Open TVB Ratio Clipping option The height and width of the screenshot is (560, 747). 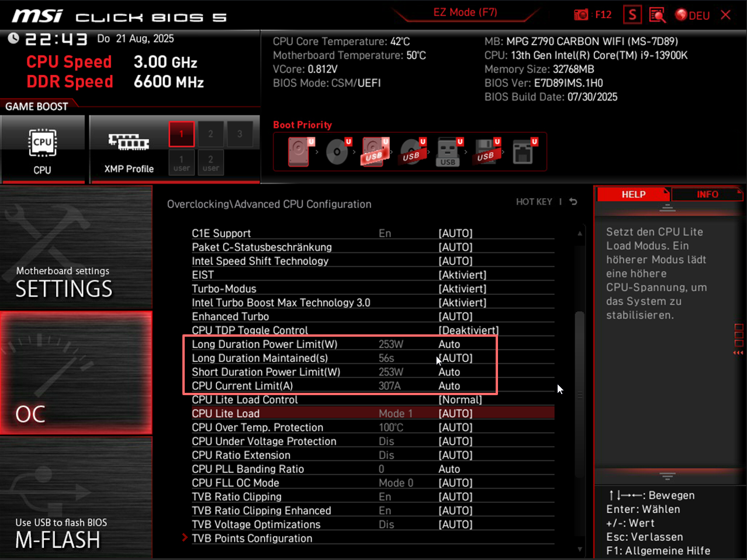(373, 497)
